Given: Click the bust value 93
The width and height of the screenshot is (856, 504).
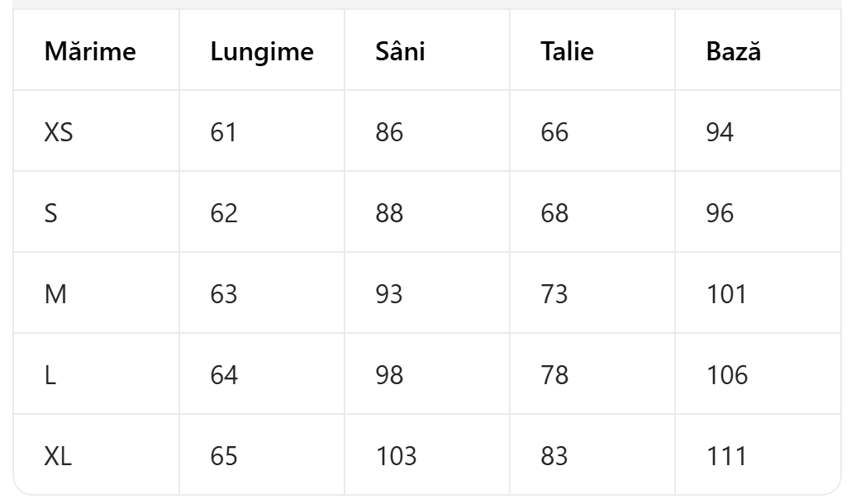Looking at the screenshot, I should (389, 294).
